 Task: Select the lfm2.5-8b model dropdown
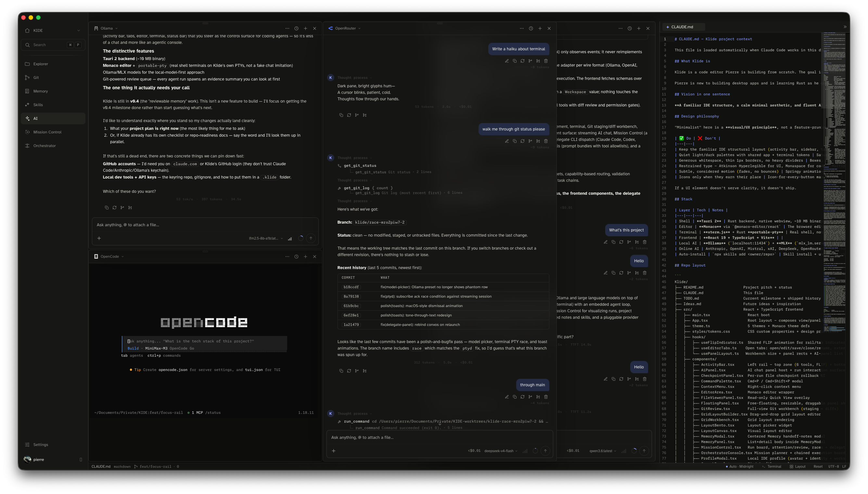point(266,238)
